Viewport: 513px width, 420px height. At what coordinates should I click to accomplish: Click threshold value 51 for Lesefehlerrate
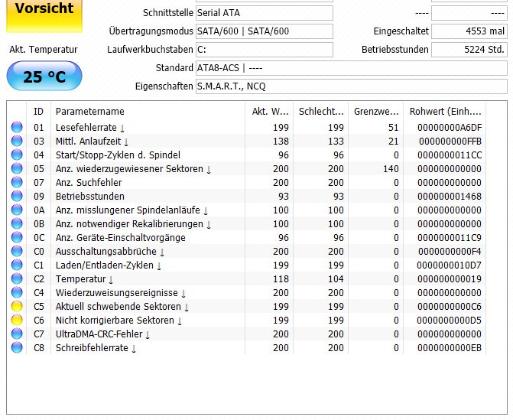[394, 127]
